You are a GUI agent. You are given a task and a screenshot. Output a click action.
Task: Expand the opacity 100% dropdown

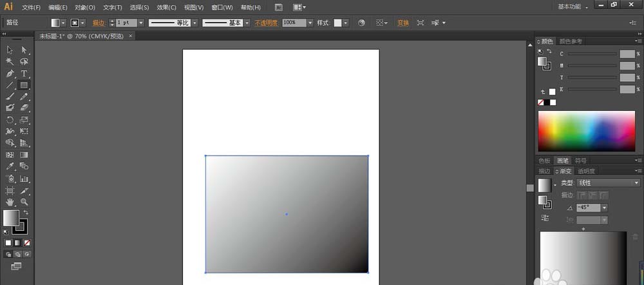point(310,23)
